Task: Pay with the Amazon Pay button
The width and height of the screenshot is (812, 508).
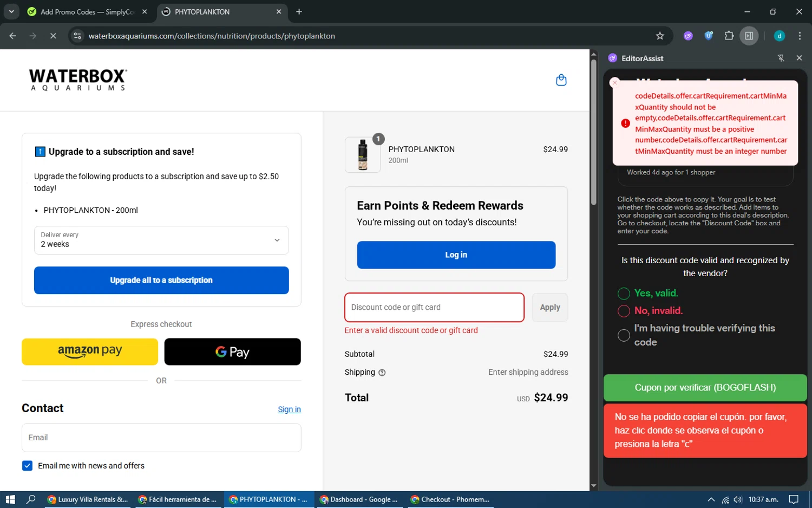Action: click(x=90, y=351)
